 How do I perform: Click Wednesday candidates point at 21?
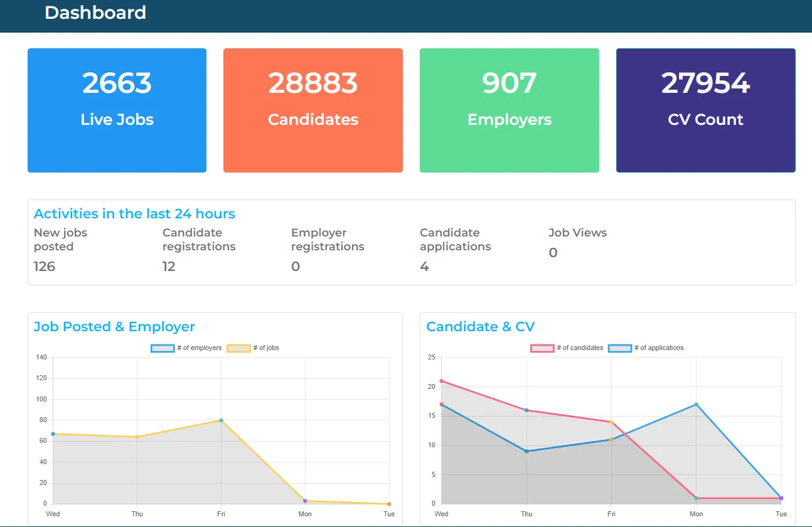coord(442,381)
